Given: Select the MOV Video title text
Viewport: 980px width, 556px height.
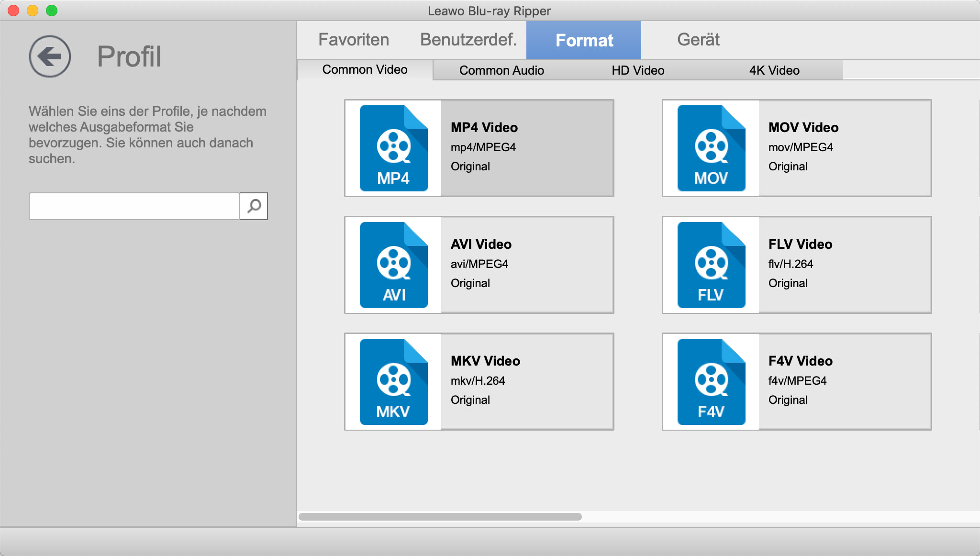Looking at the screenshot, I should tap(803, 127).
